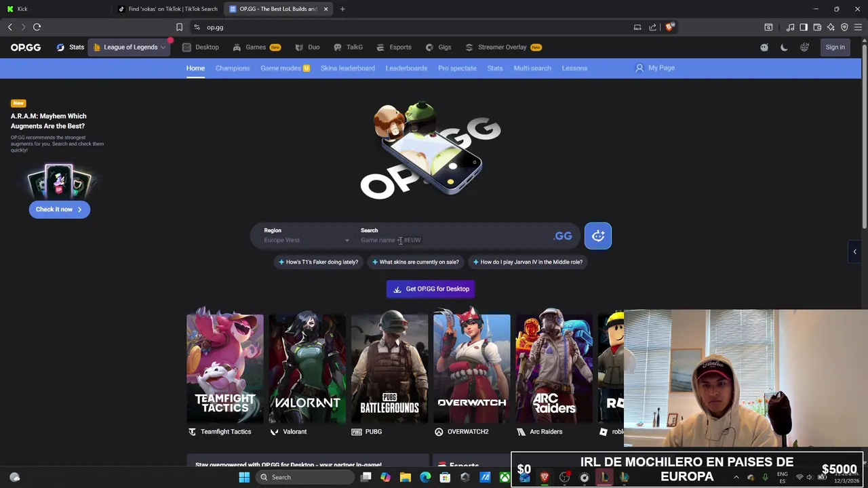Viewport: 868px width, 488px height.
Task: Open the Streamer Overlay page
Action: point(502,47)
